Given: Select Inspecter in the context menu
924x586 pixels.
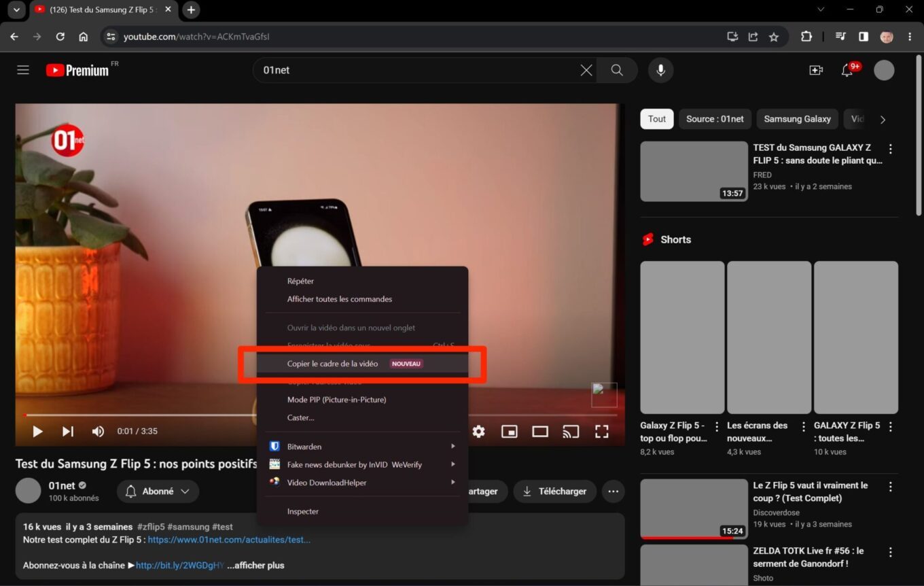Looking at the screenshot, I should (363, 511).
